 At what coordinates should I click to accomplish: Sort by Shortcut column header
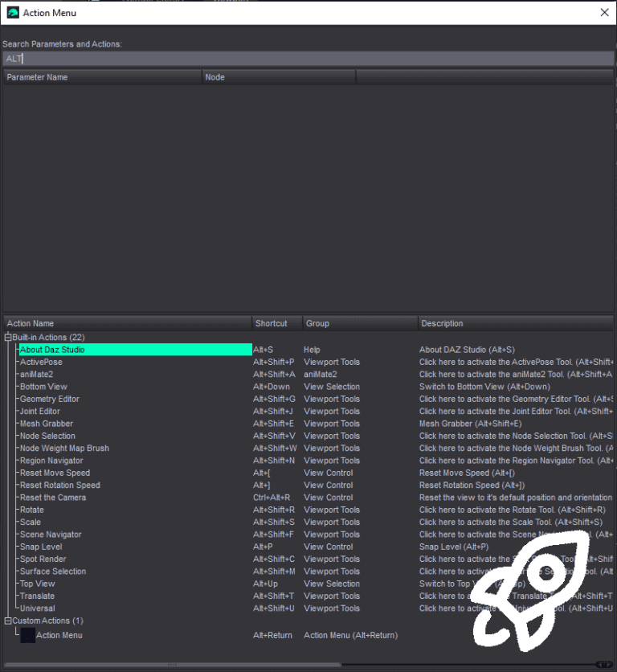[x=277, y=324]
